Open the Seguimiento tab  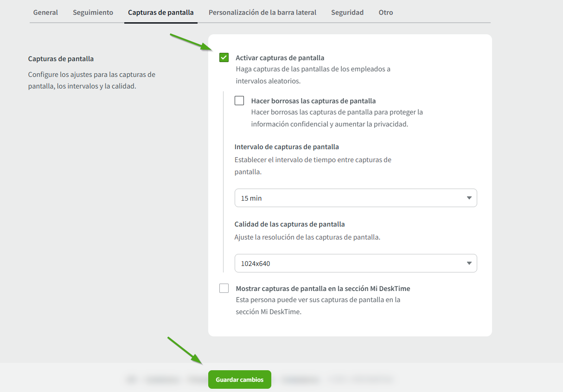coord(93,13)
